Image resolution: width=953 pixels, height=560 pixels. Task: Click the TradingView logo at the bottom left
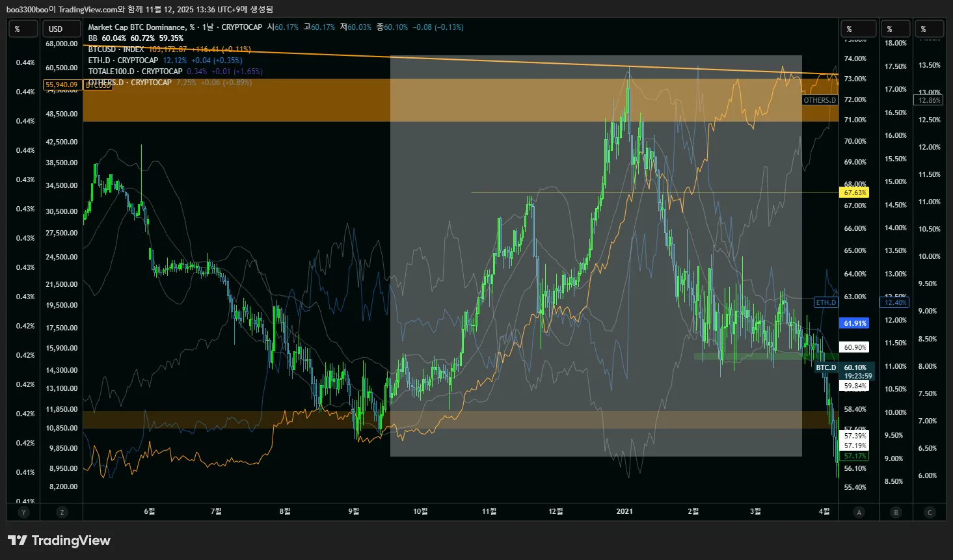tap(59, 540)
